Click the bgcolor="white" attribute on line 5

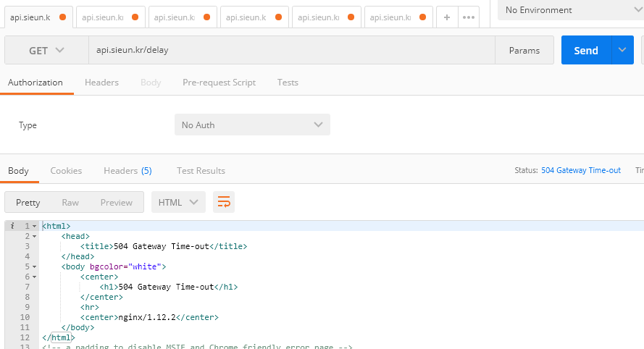point(125,267)
